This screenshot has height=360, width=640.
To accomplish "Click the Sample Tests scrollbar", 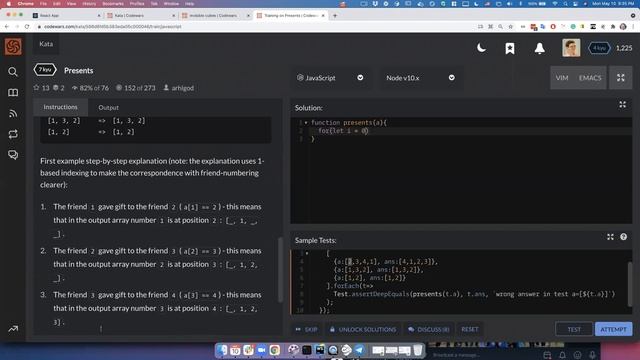I will (630, 284).
